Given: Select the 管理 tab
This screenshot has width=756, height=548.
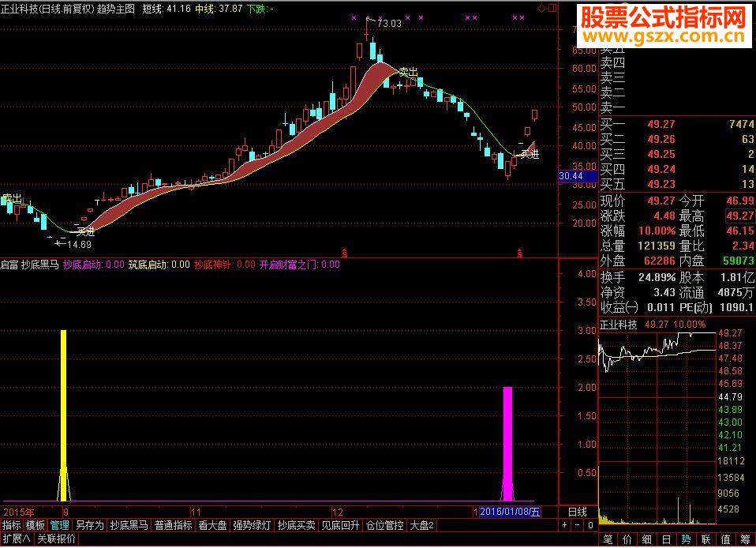Looking at the screenshot, I should click(x=59, y=525).
